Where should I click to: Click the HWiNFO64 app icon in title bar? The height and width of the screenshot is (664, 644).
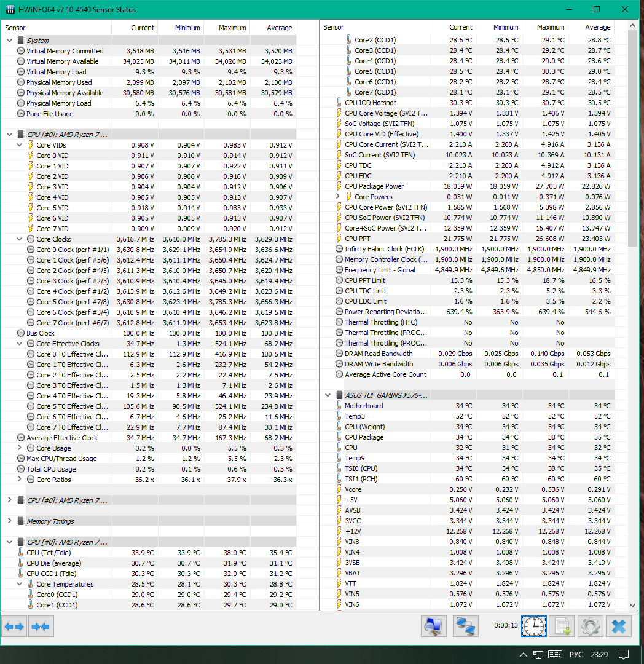click(x=10, y=9)
